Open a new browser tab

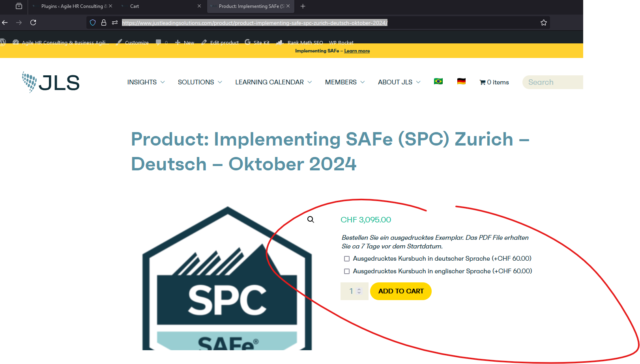303,6
